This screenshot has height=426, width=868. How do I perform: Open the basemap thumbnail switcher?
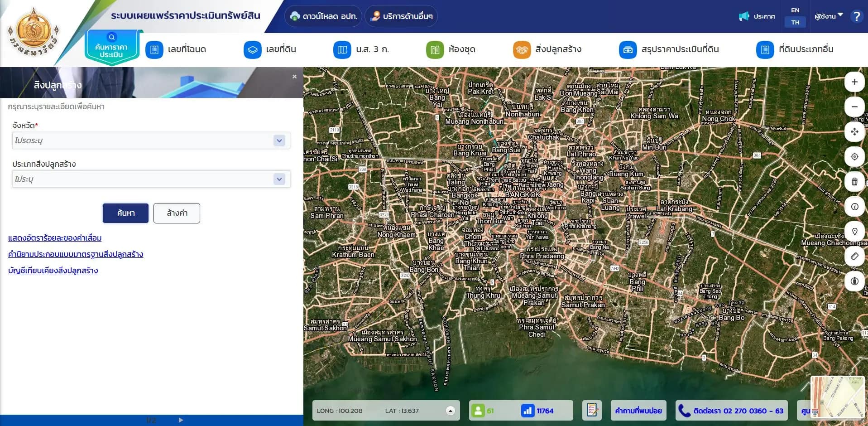click(838, 397)
